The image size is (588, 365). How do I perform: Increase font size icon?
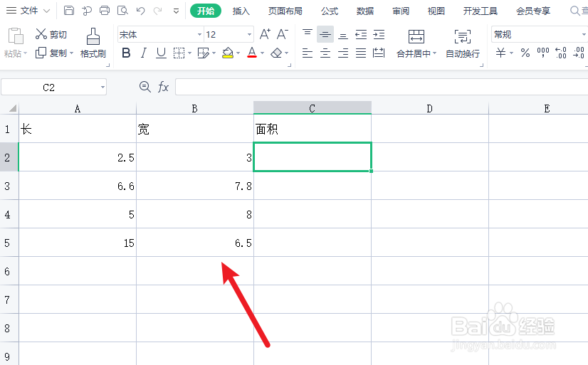[265, 34]
